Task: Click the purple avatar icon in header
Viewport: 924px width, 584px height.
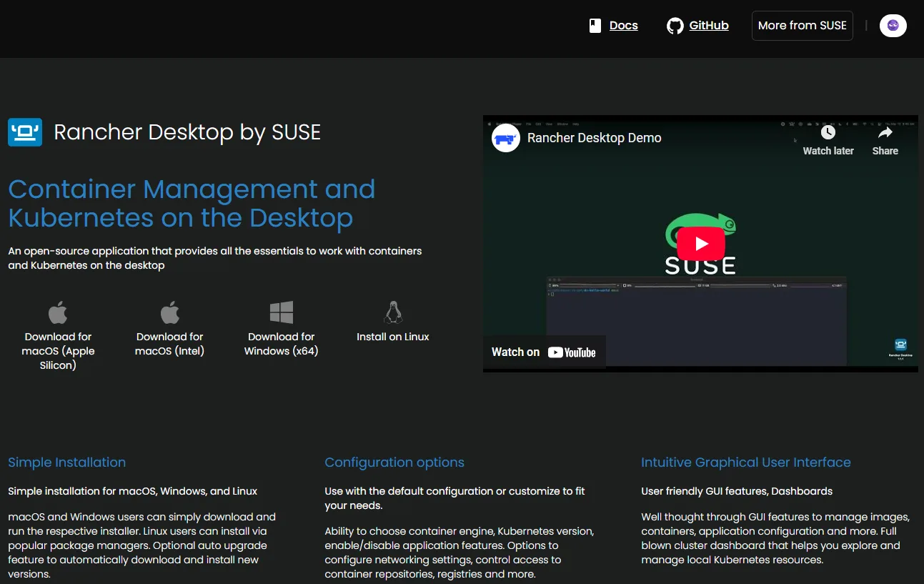Action: coord(893,26)
